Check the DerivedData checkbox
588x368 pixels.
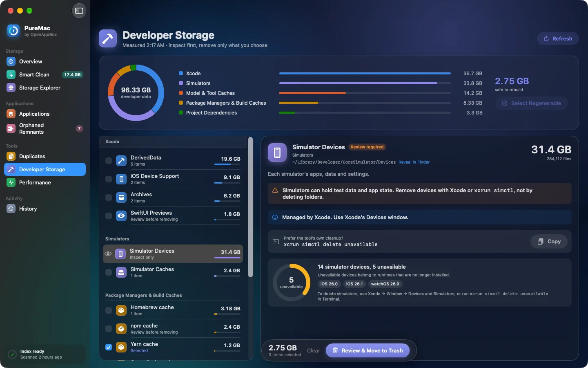tap(109, 161)
